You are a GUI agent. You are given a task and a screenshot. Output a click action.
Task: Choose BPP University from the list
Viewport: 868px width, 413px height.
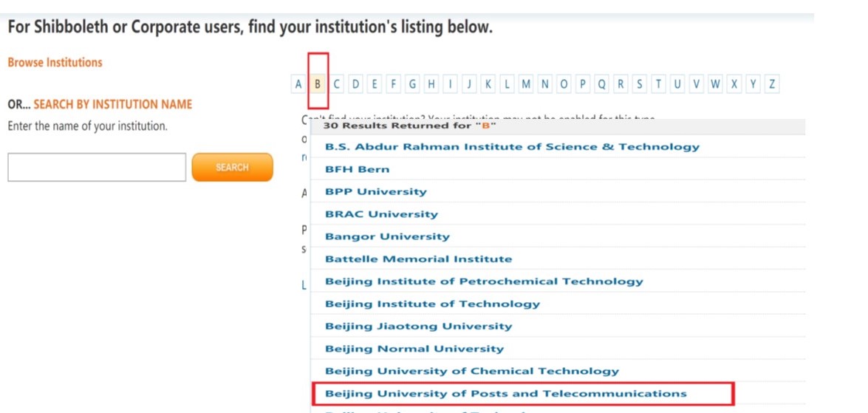376,191
